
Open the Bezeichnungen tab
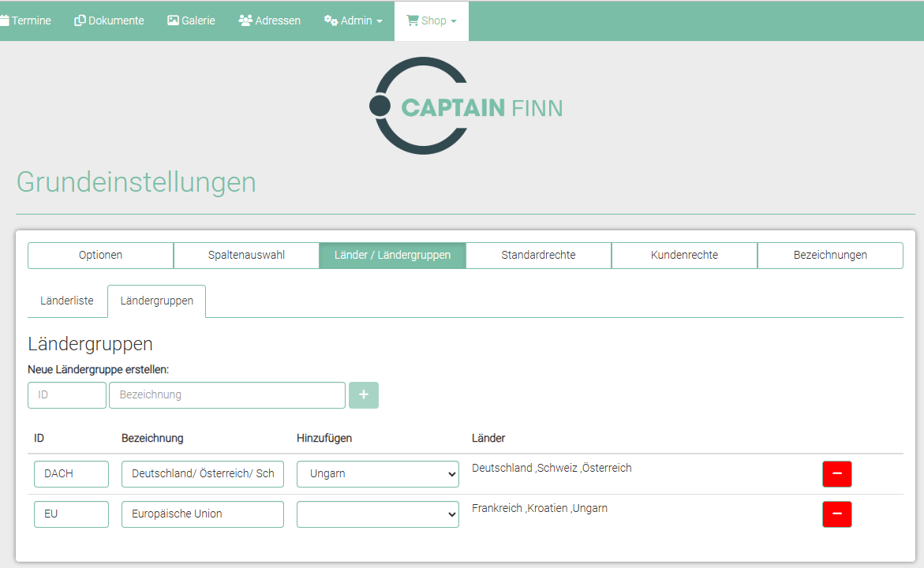point(830,256)
